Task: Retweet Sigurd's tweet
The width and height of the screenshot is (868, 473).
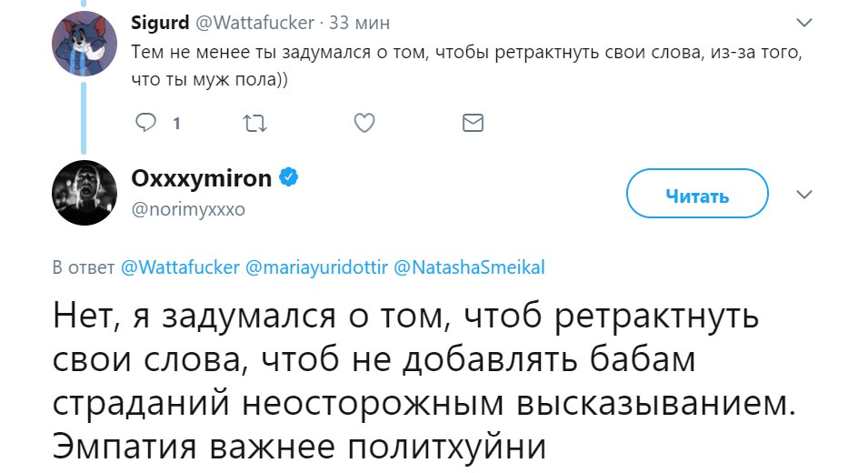Action: coord(255,123)
